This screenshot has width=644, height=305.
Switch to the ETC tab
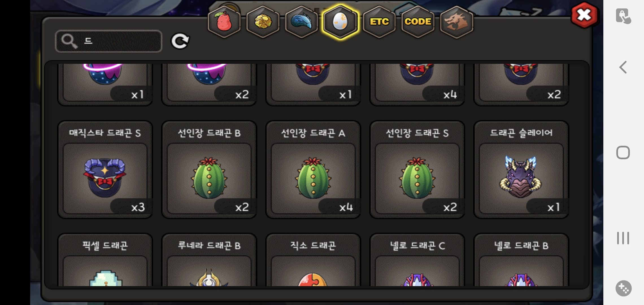[x=379, y=22]
